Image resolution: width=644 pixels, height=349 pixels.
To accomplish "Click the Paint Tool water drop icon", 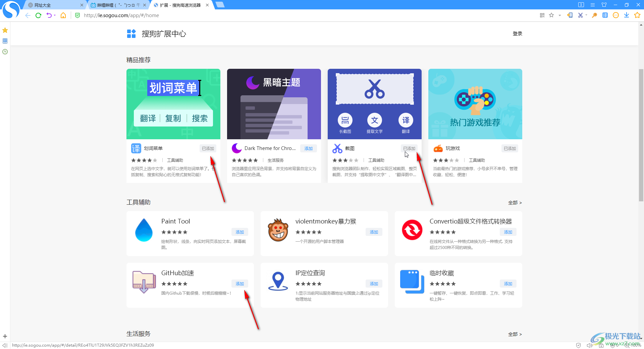I will tap(144, 230).
